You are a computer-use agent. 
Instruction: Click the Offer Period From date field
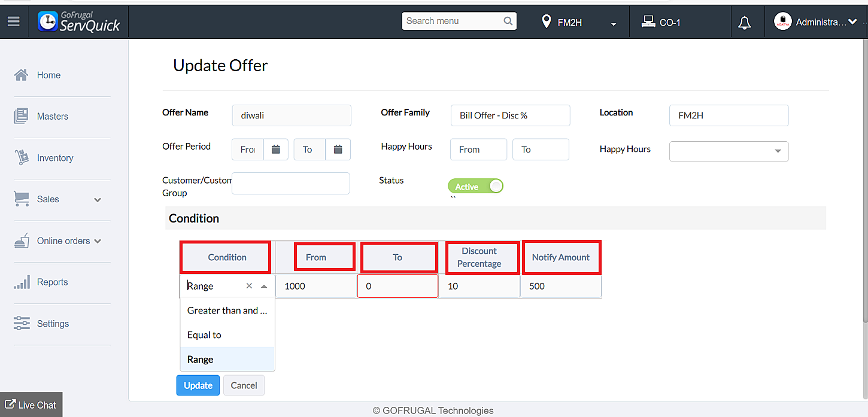[248, 150]
